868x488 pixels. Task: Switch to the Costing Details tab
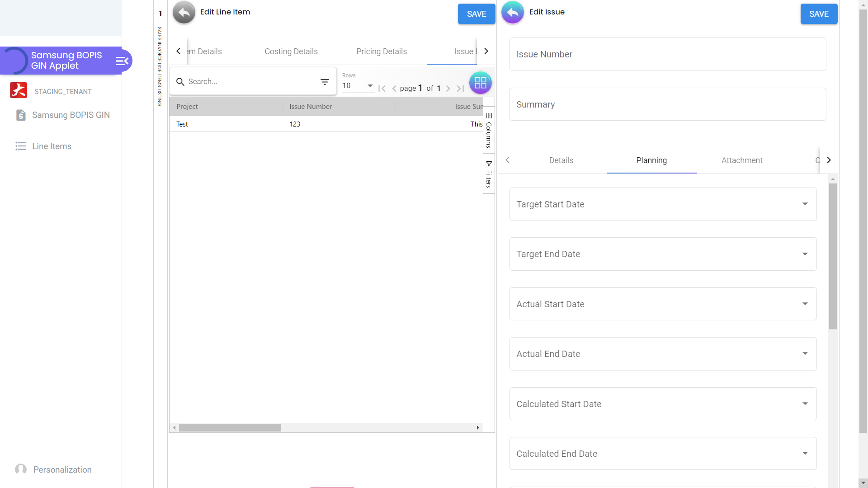291,52
